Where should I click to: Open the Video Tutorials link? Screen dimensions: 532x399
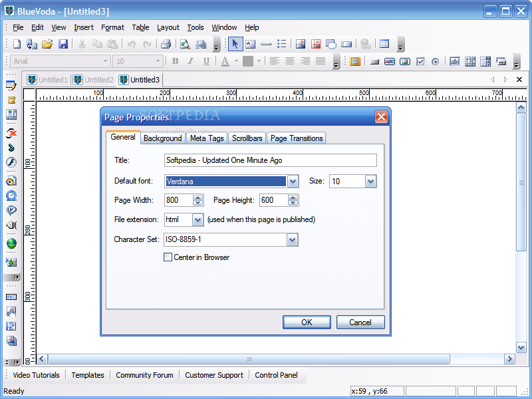point(36,375)
